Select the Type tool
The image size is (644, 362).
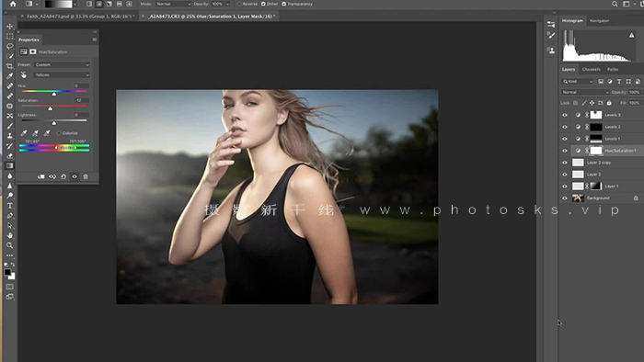tap(10, 206)
